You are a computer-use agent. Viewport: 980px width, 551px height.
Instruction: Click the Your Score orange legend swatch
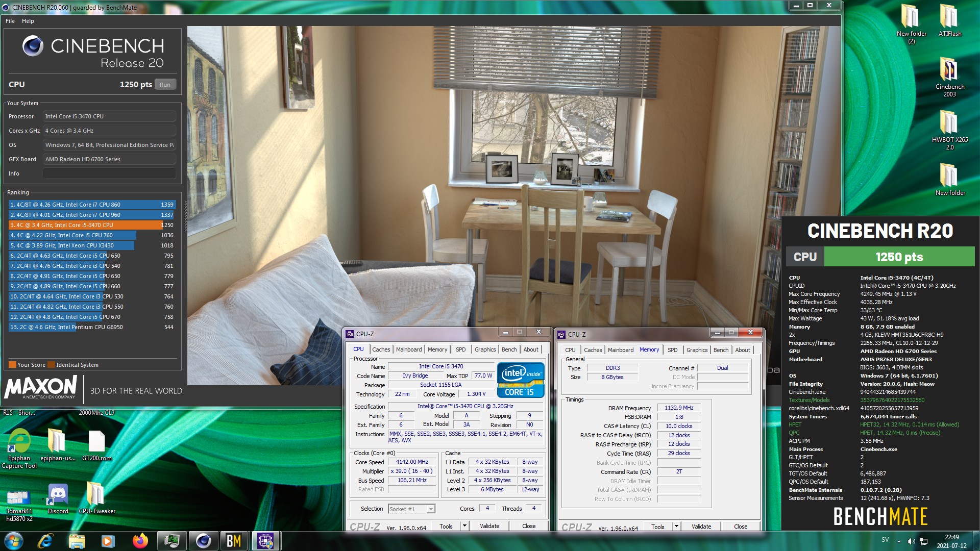pos(12,365)
